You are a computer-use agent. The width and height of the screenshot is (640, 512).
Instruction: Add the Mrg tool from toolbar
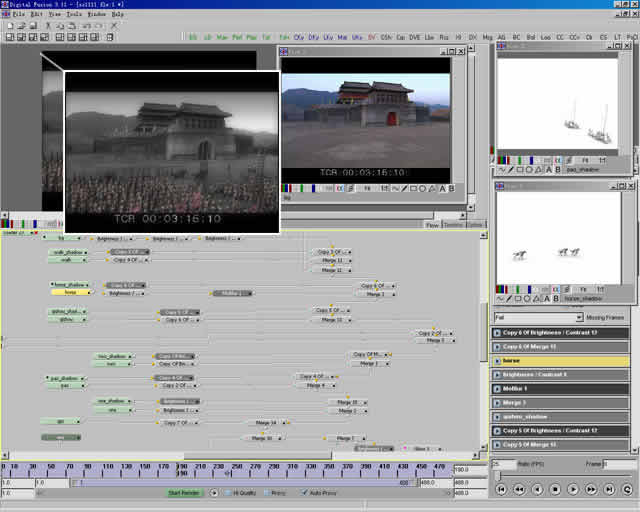[487, 37]
